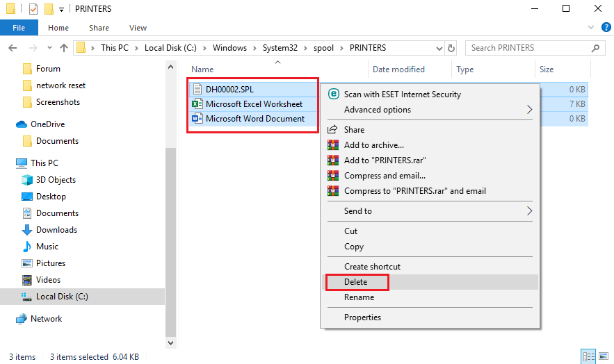
Task: Select the Share icon in context menu
Action: tap(332, 129)
